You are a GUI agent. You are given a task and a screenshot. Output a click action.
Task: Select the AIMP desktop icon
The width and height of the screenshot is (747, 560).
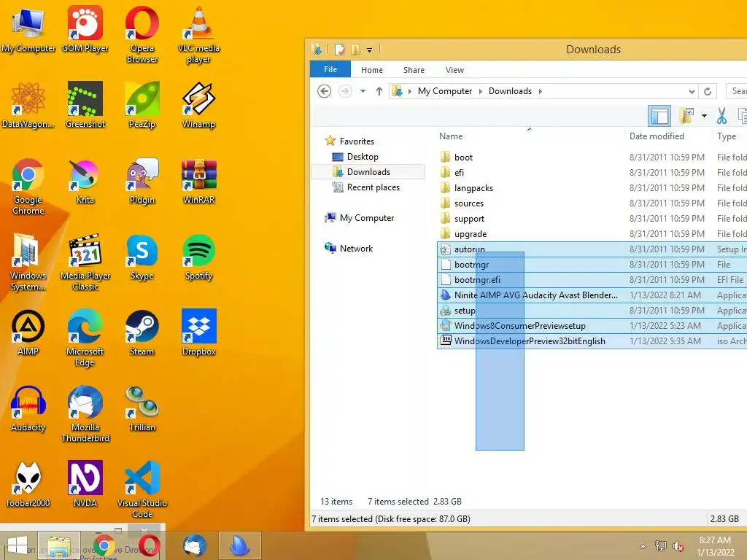click(28, 332)
